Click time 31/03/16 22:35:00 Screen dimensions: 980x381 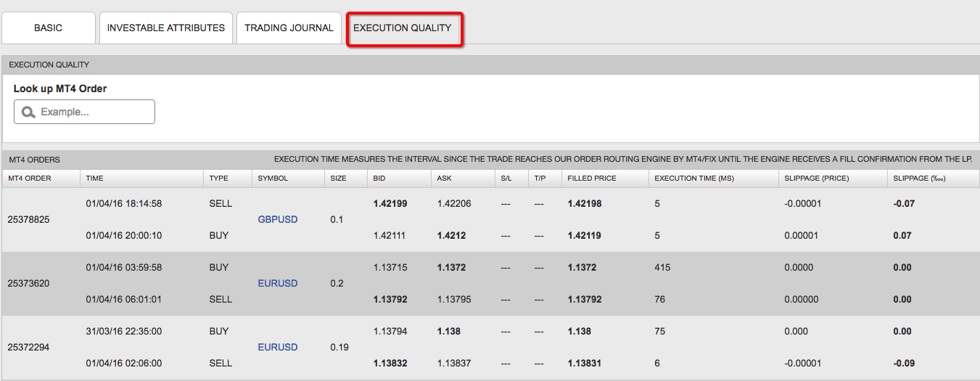click(123, 331)
